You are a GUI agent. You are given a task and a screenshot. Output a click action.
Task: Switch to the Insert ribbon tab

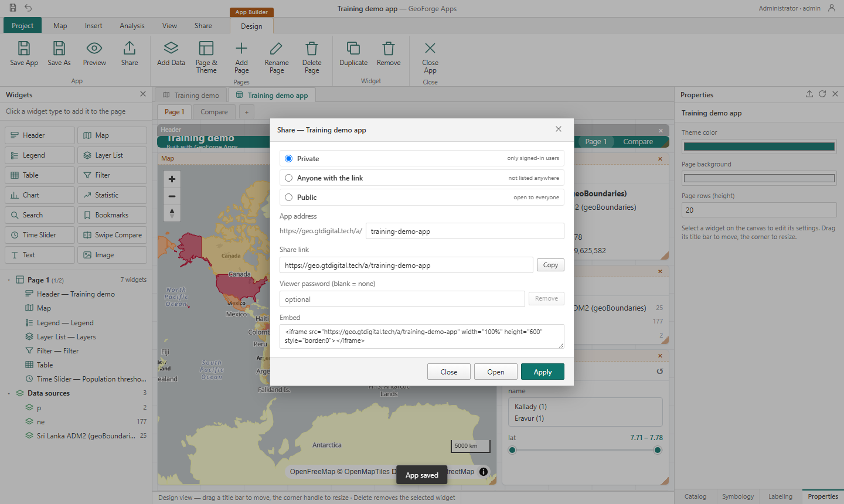click(93, 26)
